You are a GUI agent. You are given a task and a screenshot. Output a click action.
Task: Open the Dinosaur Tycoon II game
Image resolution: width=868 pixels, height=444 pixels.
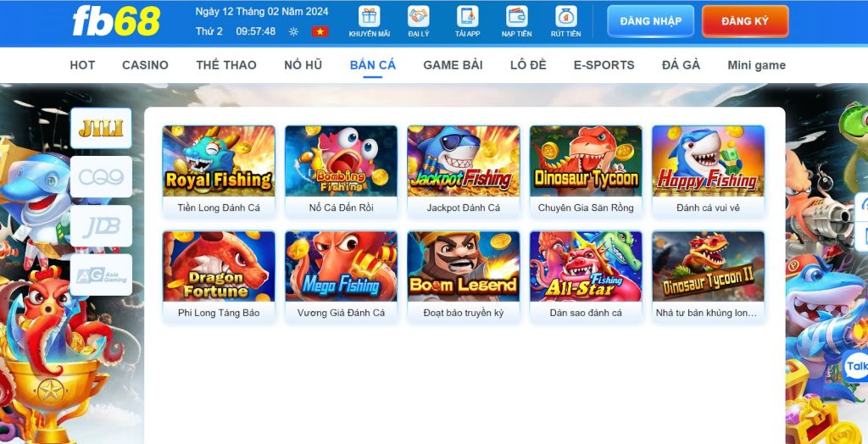[x=708, y=266]
